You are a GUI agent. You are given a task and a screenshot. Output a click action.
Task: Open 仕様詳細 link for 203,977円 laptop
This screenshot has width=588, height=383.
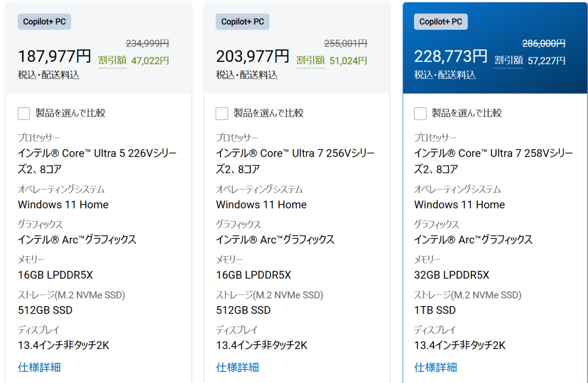point(238,367)
